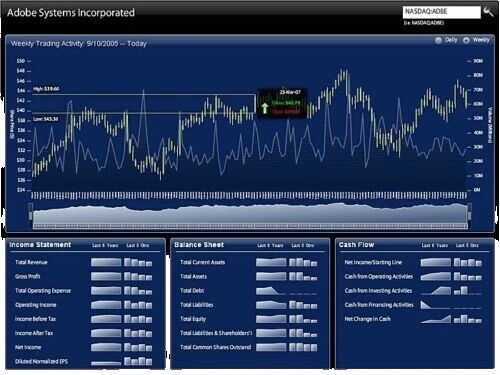Click the Total Operating Expense quarterly bar chart
This screenshot has height=375, width=500.
[x=138, y=291]
